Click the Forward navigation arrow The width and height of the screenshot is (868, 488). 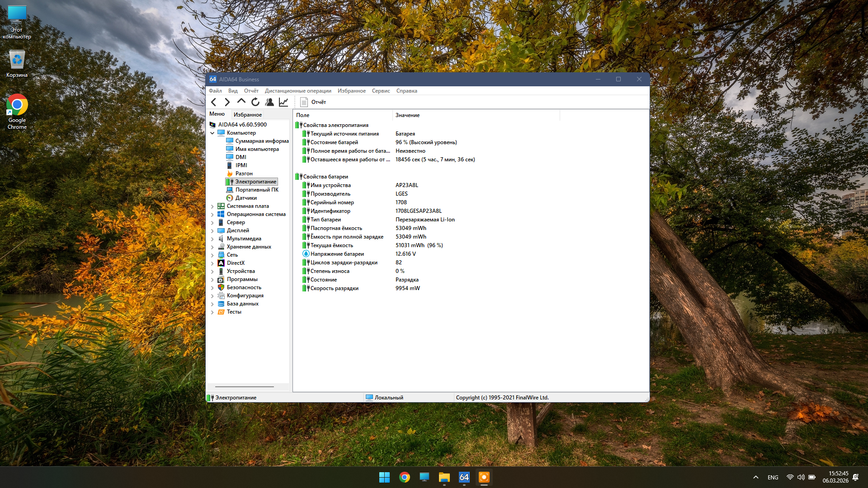click(x=227, y=102)
